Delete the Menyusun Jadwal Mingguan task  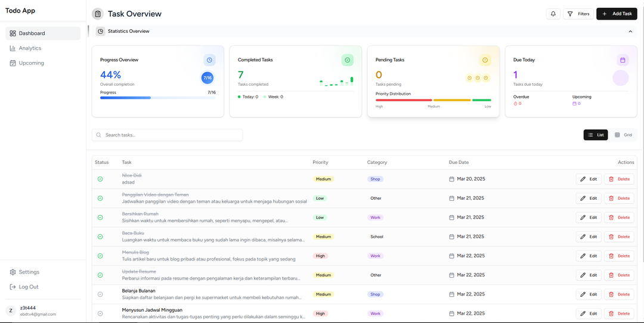point(619,313)
